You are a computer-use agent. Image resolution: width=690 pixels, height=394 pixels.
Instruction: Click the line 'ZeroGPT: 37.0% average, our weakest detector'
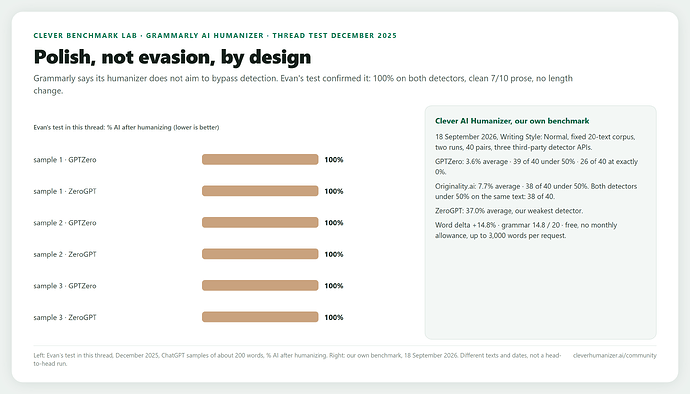[509, 211]
